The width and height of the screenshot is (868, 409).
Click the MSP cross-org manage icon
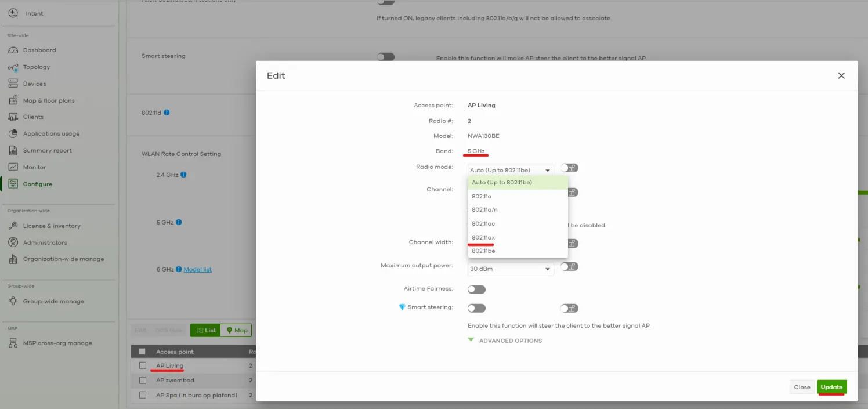(13, 343)
